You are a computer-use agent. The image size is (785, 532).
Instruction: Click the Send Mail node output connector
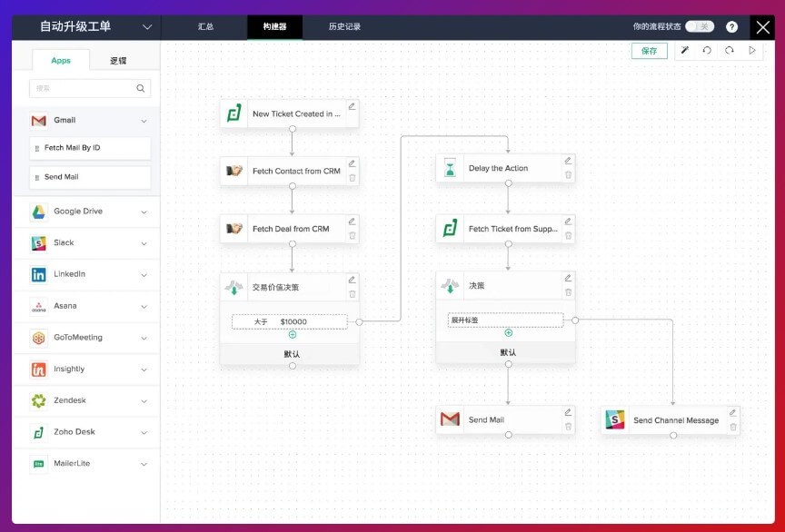(509, 435)
